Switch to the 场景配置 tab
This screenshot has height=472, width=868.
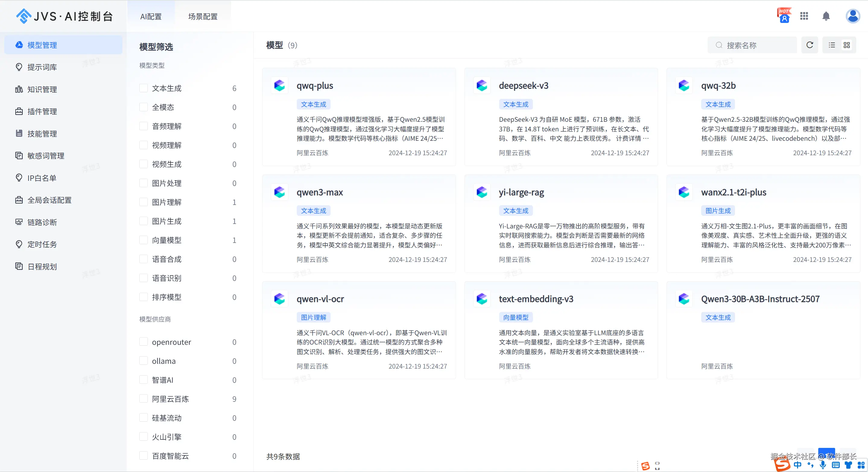[x=203, y=17]
